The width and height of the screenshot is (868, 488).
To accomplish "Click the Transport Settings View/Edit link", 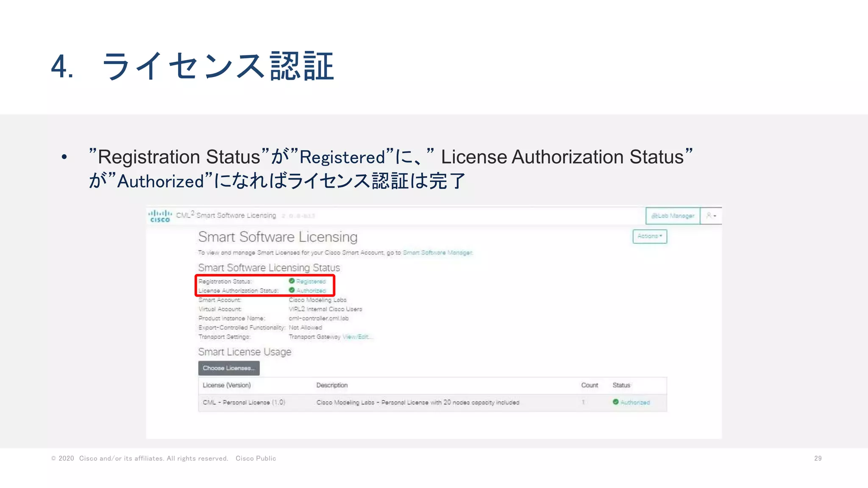I will pyautogui.click(x=357, y=337).
